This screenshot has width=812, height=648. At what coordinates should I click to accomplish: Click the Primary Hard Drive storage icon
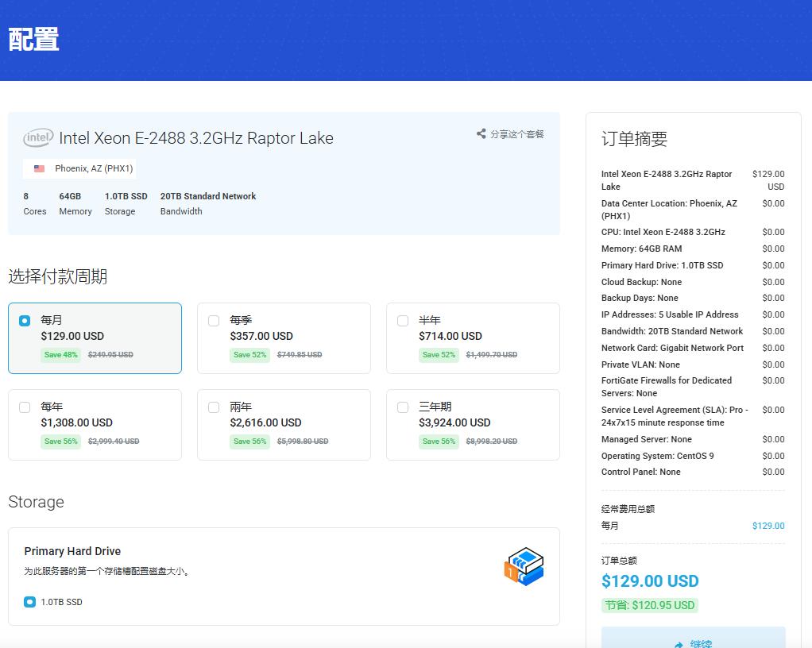(524, 566)
